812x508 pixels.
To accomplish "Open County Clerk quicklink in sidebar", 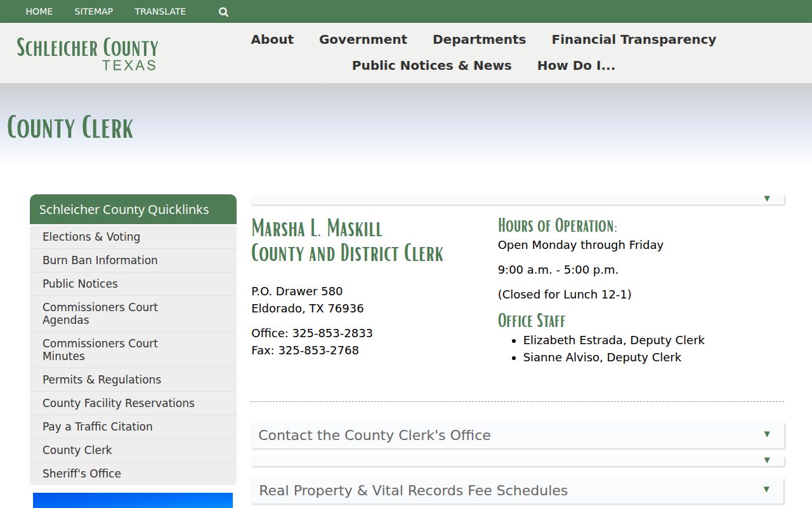I will click(133, 450).
